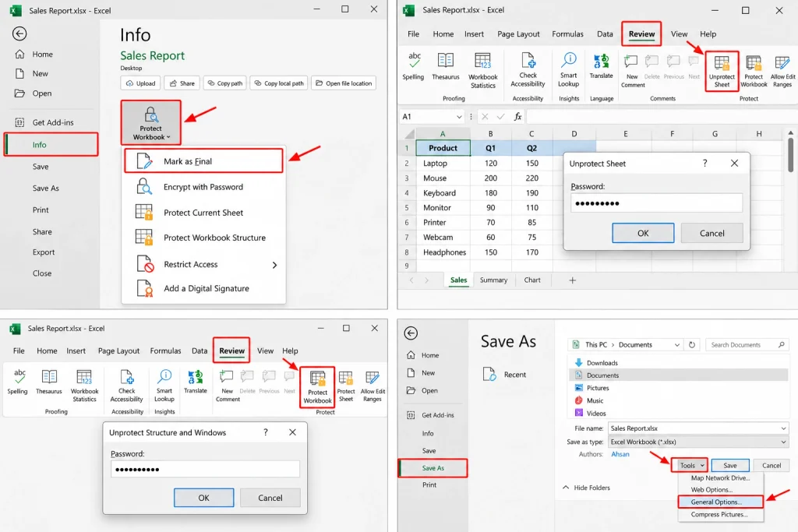Viewport: 798px width, 532px height.
Task: Open the Protect Workbook dropdown on the Info screen
Action: point(150,122)
